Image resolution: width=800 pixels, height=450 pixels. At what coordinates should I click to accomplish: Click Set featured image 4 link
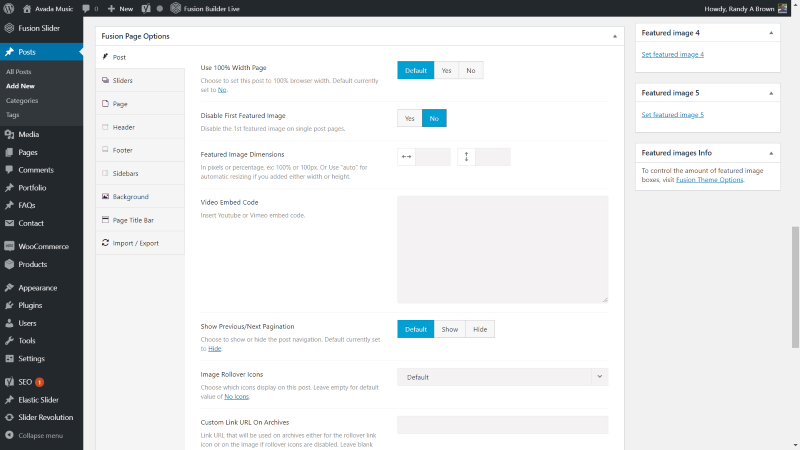(672, 54)
